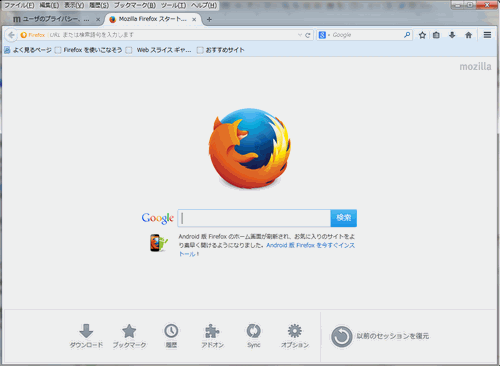Open the ファイル menu
The image size is (500, 366).
click(x=19, y=5)
